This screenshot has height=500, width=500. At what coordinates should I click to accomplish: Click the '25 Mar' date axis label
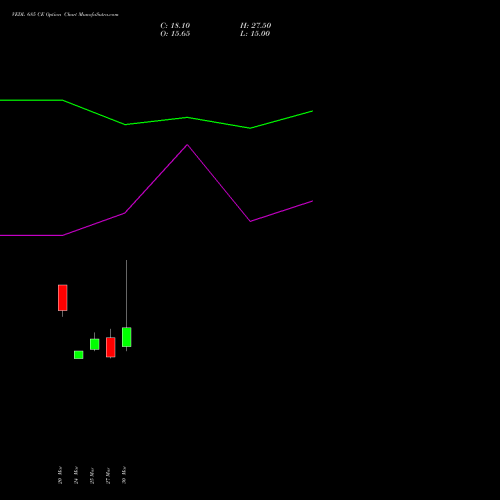click(x=92, y=475)
